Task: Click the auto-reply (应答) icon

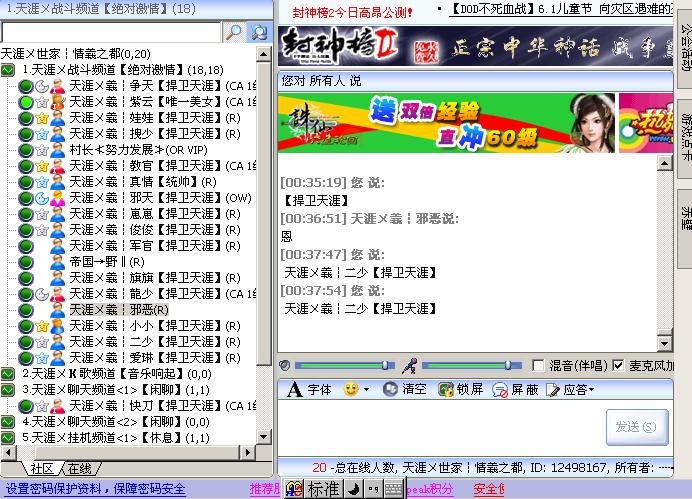Action: (x=553, y=390)
